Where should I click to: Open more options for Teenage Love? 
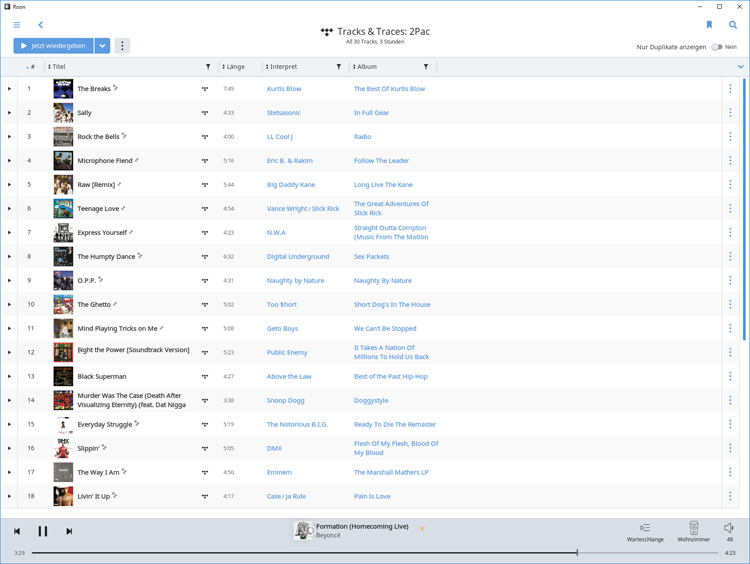[x=730, y=208]
